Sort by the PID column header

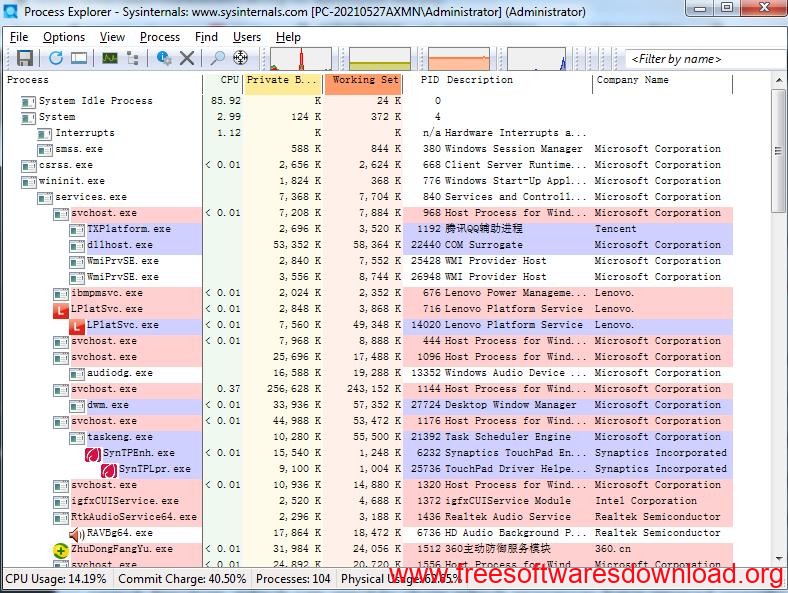point(423,80)
